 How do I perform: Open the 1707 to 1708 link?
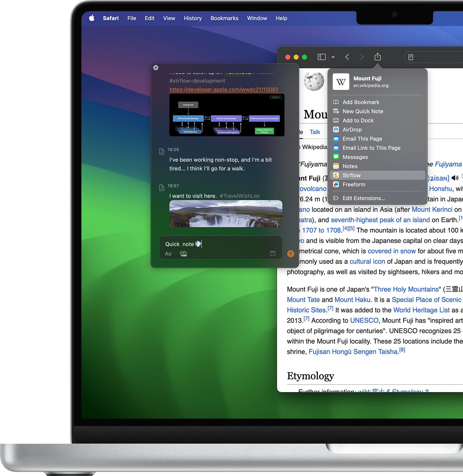[322, 230]
